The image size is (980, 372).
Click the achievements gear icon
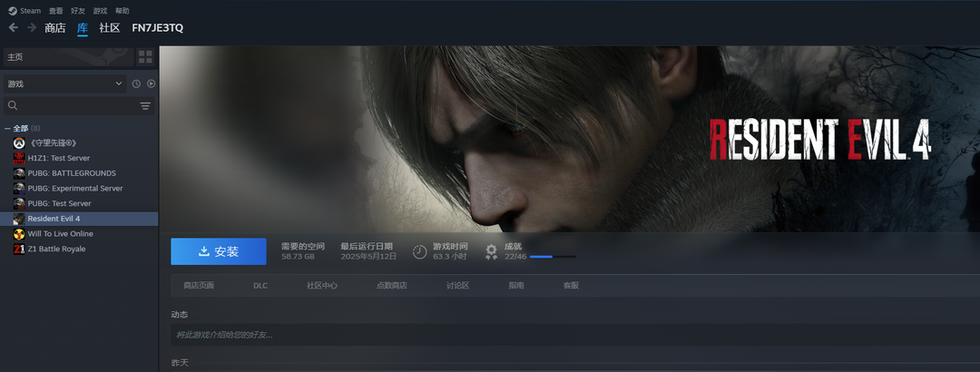(491, 251)
